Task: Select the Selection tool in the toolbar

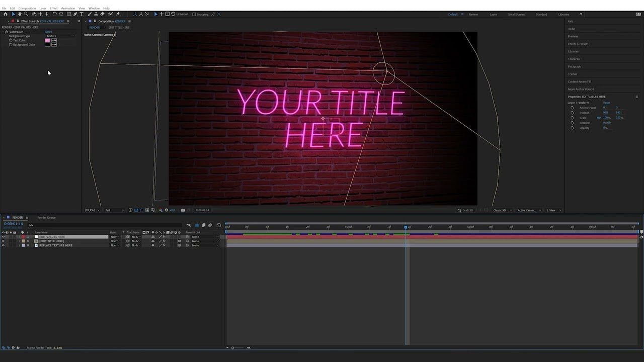Action: coord(14,14)
